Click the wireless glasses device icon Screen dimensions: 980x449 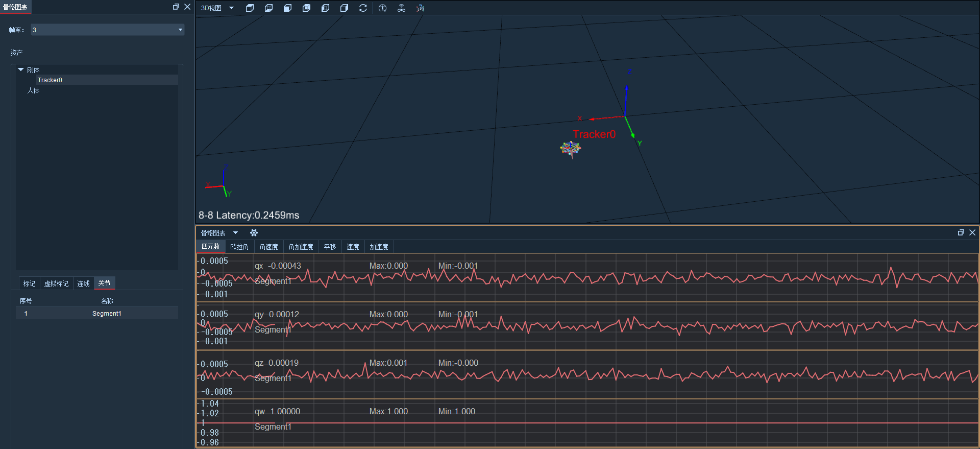pos(402,8)
